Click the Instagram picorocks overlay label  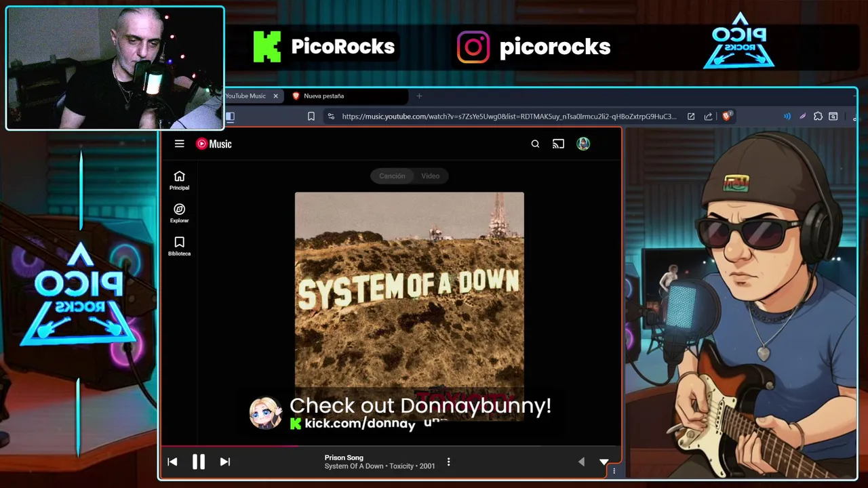pos(534,47)
